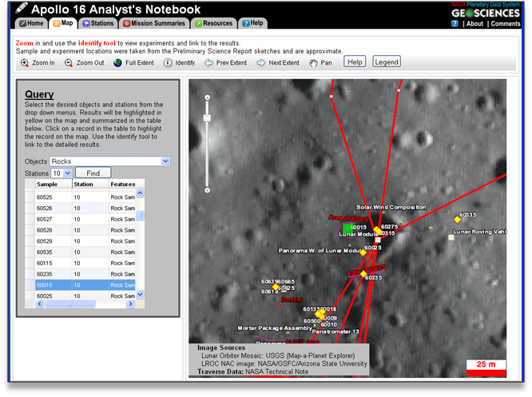Open the Mission Summaries tab

[x=154, y=23]
